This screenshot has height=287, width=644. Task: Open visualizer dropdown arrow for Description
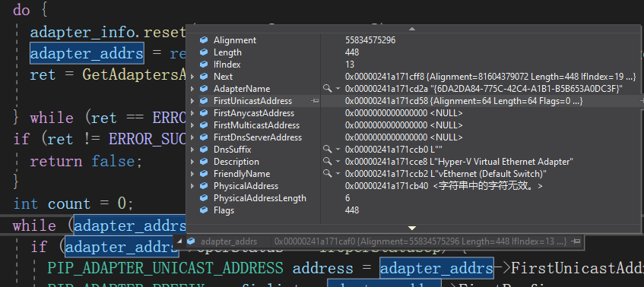[338, 162]
